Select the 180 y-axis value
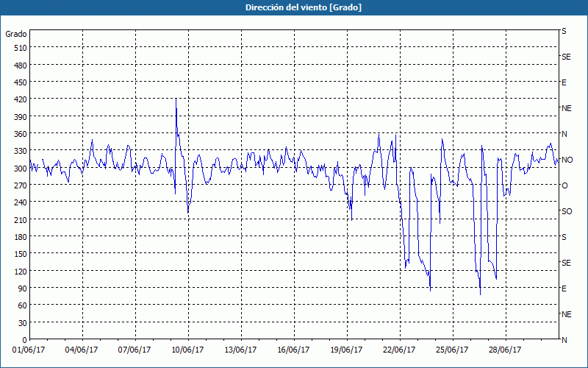This screenshot has height=368, width=588. (21, 237)
